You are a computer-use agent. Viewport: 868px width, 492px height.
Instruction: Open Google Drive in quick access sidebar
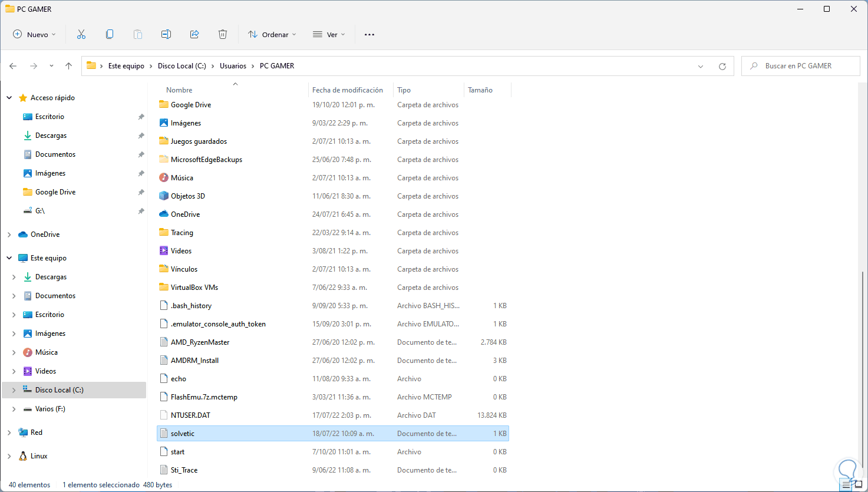coord(55,192)
